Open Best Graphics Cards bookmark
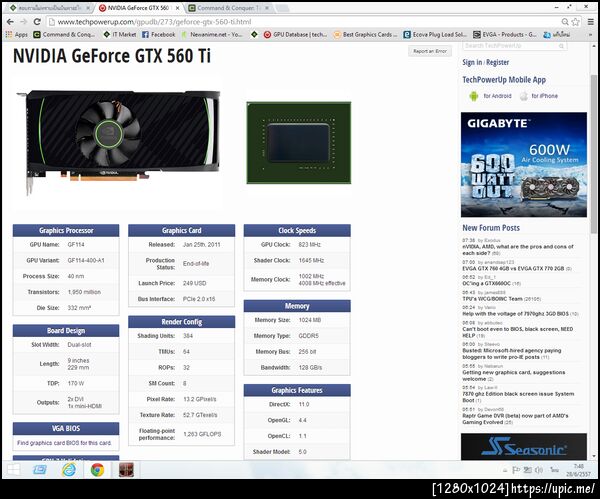Screen dimensions: 600x499 [365, 34]
